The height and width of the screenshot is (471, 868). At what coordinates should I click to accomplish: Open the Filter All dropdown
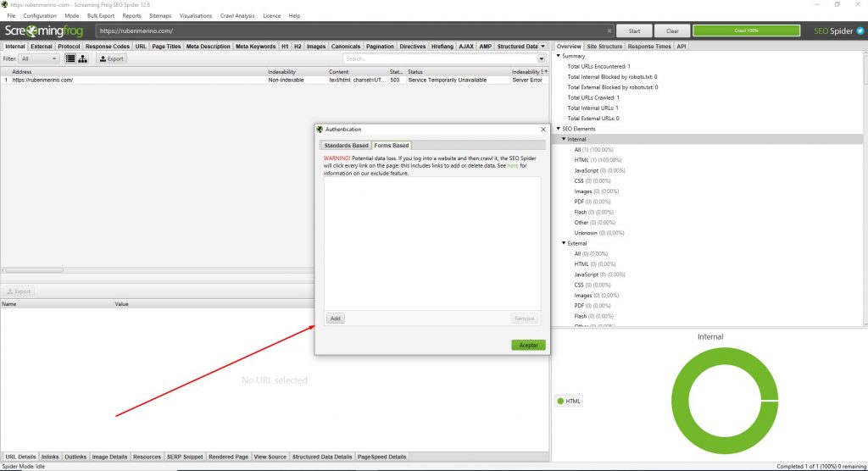(40, 59)
